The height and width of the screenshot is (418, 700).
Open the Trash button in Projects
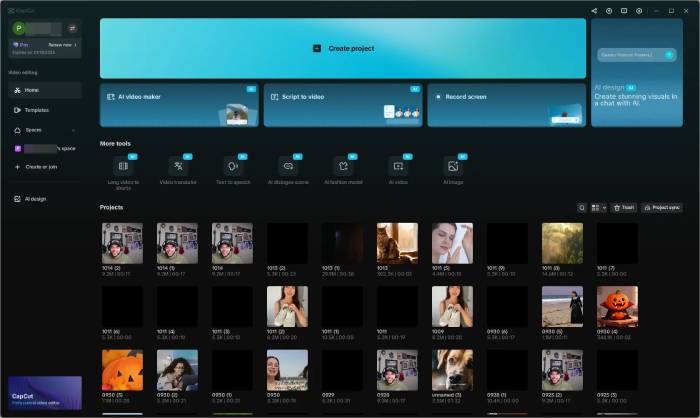point(624,208)
